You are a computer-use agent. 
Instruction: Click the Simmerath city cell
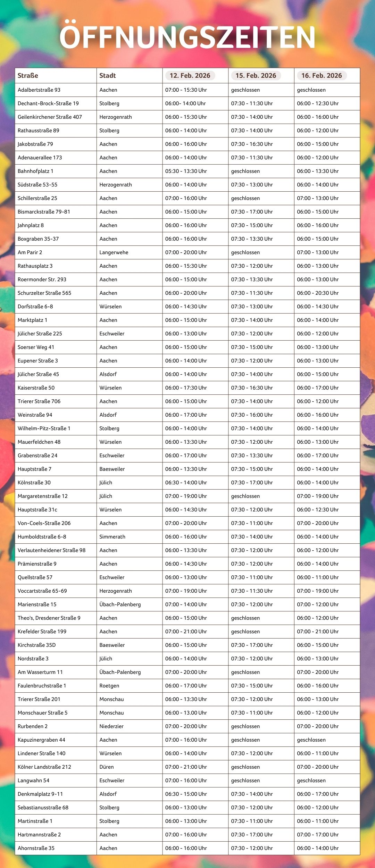(x=112, y=537)
